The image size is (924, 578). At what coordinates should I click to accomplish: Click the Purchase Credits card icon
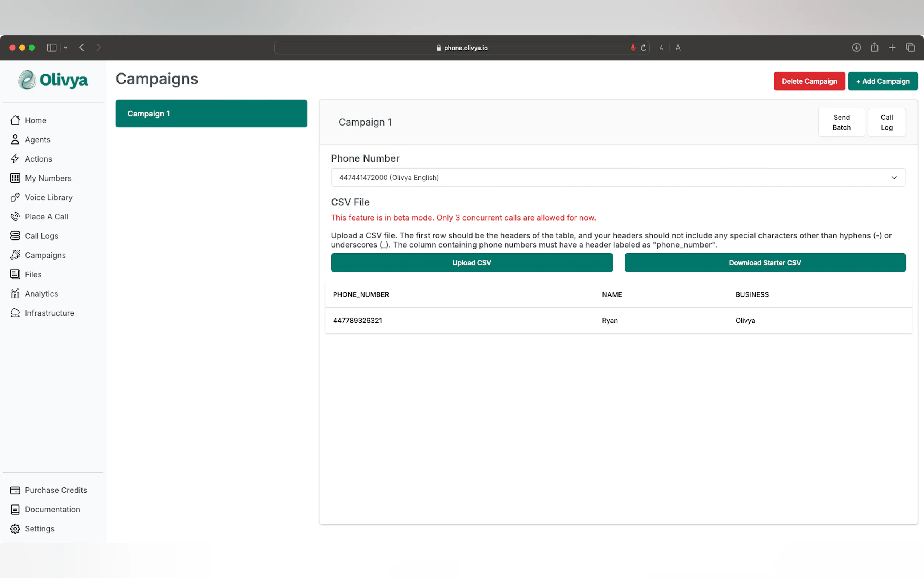pos(15,490)
